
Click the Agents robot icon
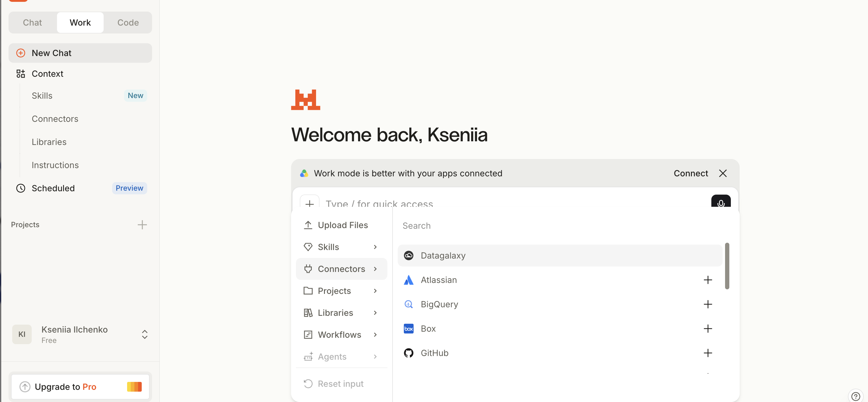(x=308, y=357)
